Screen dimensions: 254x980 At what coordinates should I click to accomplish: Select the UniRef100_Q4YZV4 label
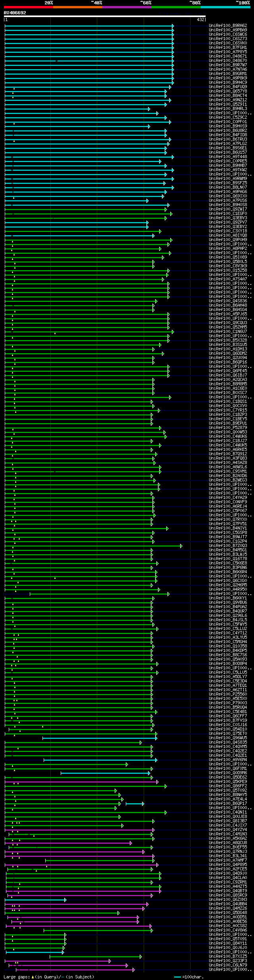228,830
